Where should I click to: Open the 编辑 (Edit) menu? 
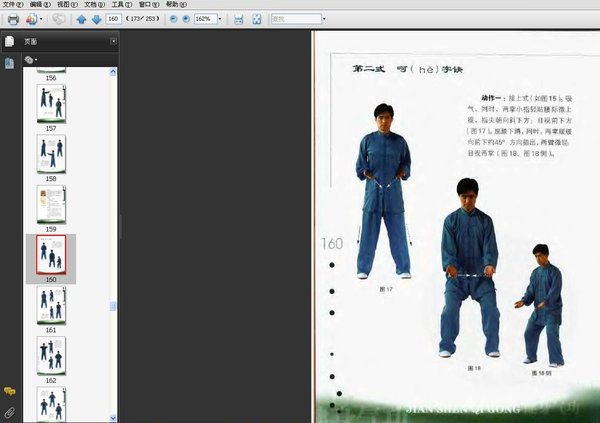[x=40, y=5]
